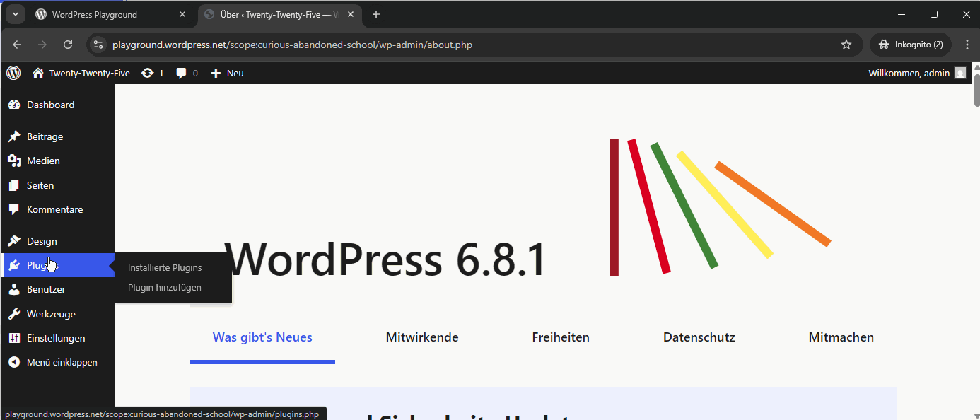Open the Werkzeuge menu item
The height and width of the screenshot is (420, 980).
point(57,314)
